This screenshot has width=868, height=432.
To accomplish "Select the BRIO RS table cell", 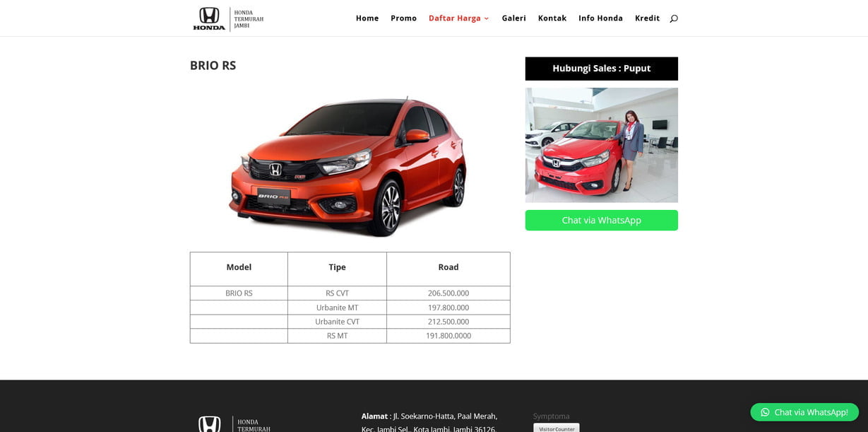I will [239, 293].
